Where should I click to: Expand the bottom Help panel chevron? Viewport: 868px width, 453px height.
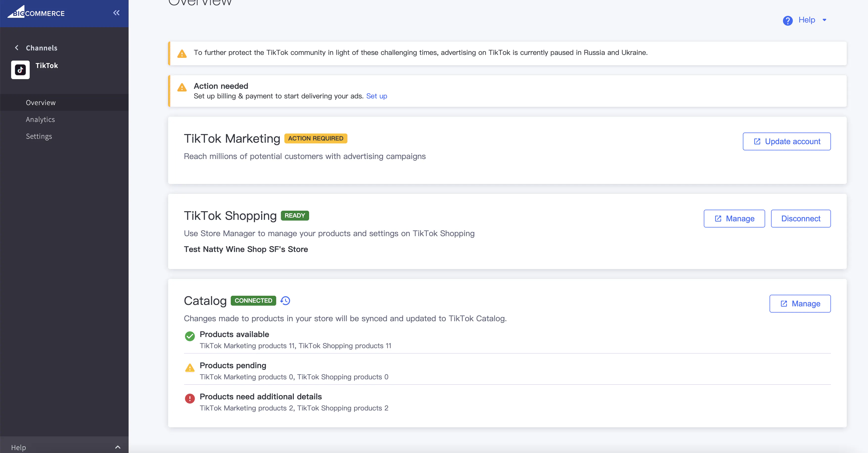click(118, 447)
